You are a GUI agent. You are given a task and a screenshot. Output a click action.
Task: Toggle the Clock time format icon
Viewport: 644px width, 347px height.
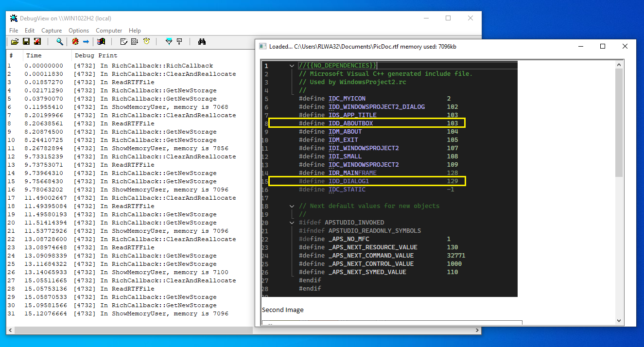click(146, 42)
